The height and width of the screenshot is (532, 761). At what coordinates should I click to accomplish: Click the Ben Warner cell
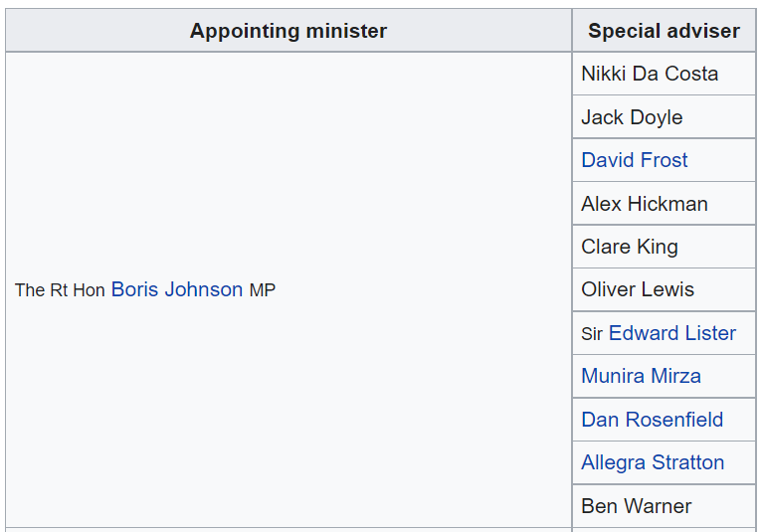pyautogui.click(x=664, y=506)
